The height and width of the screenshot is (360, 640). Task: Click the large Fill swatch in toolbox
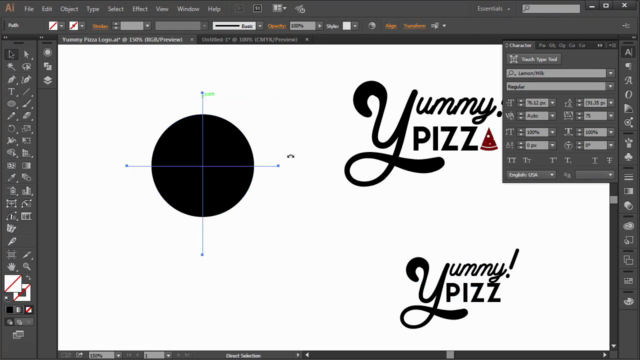(x=13, y=284)
